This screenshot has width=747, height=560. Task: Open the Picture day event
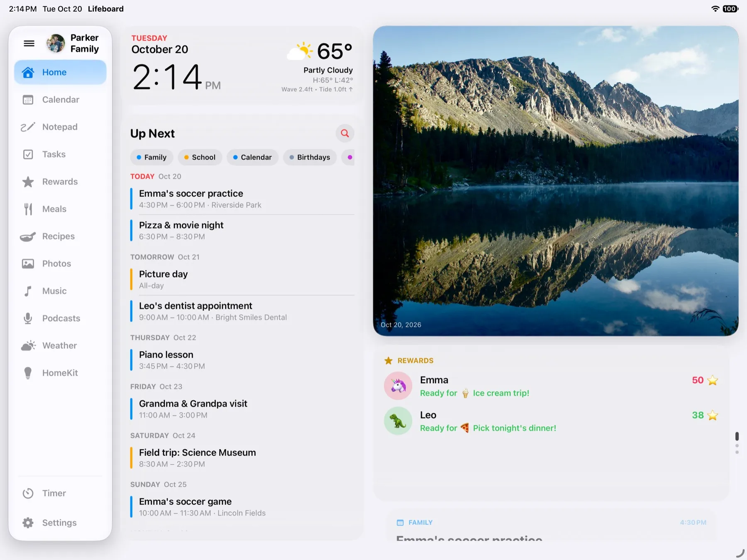242,279
